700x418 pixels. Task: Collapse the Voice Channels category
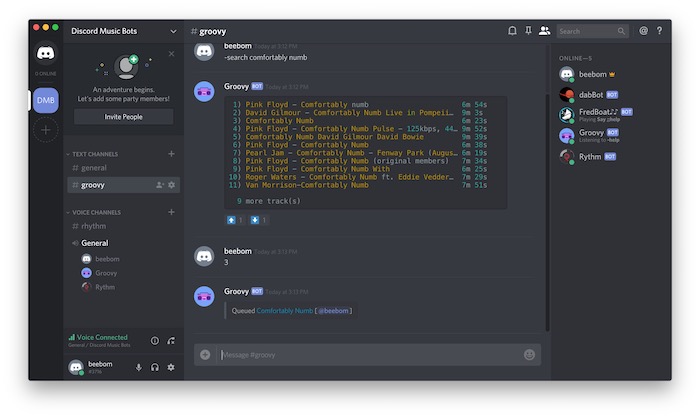click(x=96, y=212)
